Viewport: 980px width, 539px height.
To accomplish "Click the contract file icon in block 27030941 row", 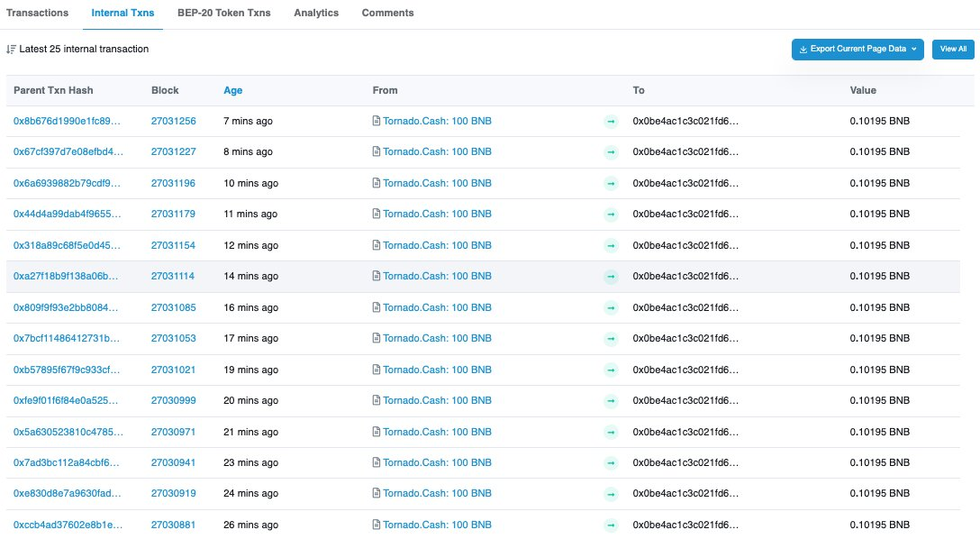I will pos(377,462).
